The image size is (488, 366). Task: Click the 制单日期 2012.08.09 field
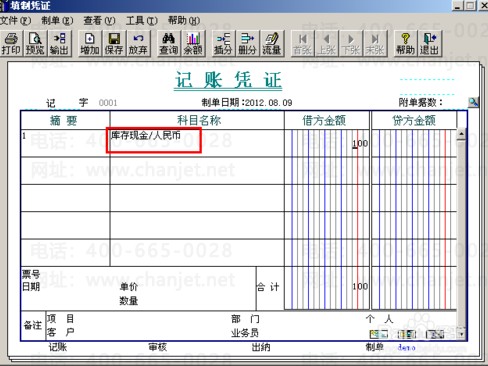tap(247, 102)
